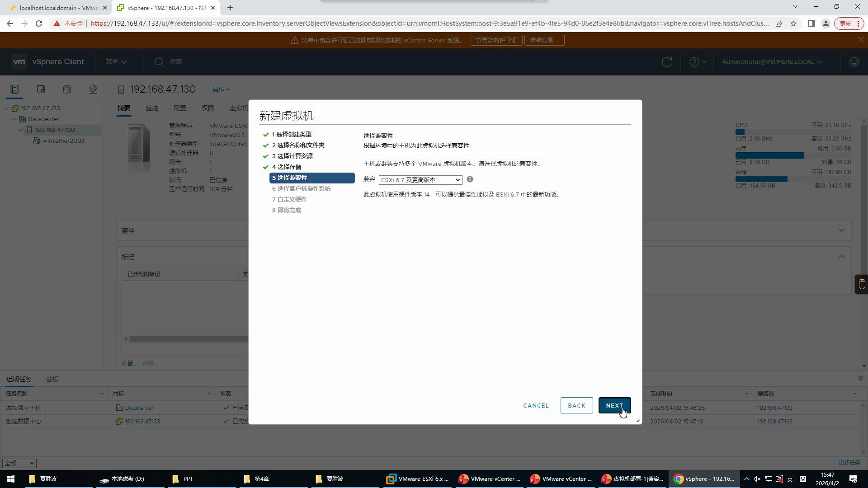Expand the 硬件 hardware panel

(841, 230)
